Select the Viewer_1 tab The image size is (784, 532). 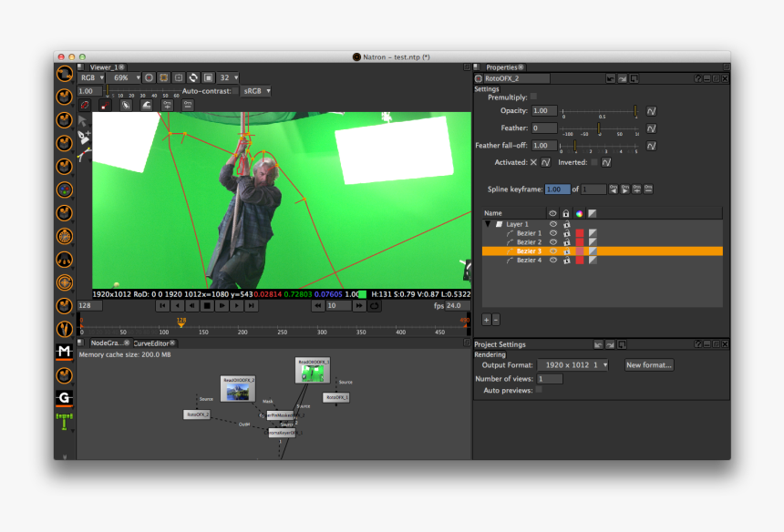[x=102, y=66]
